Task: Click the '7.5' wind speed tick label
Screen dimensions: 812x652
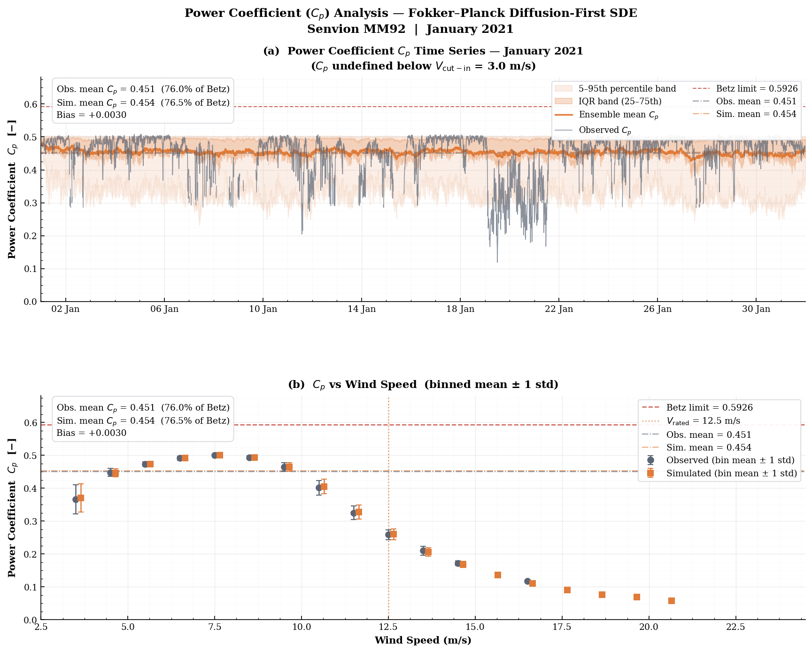Action: 215,627
